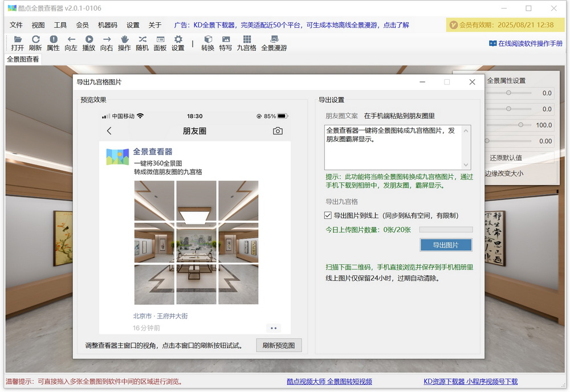This screenshot has height=392, width=570.
Task: Minimize the 导出九宫格图片 dialog
Action: [422, 82]
